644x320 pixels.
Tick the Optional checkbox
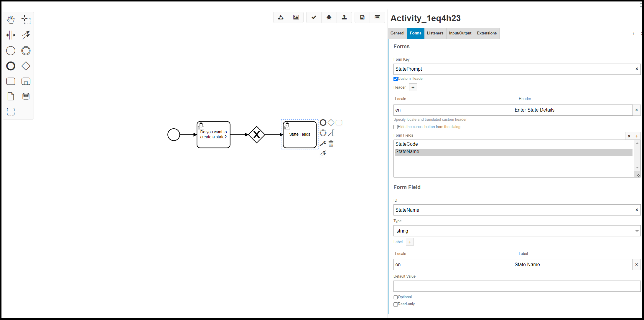(396, 297)
